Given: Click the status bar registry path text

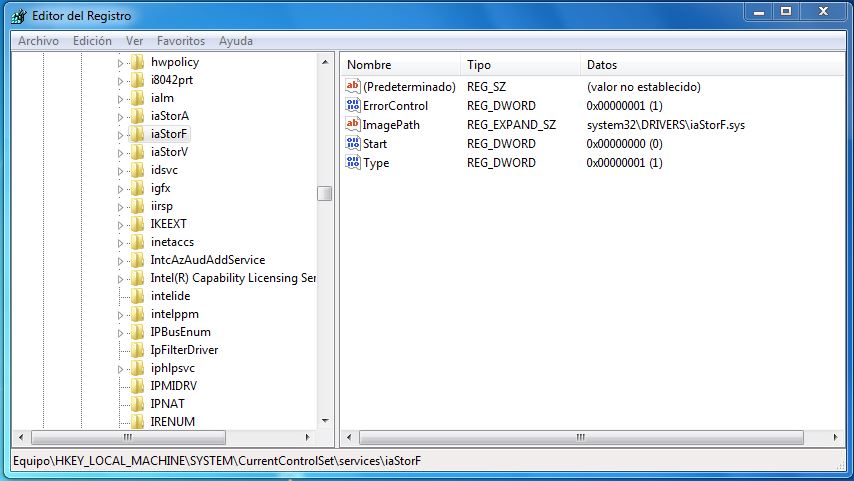Looking at the screenshot, I should click(217, 461).
